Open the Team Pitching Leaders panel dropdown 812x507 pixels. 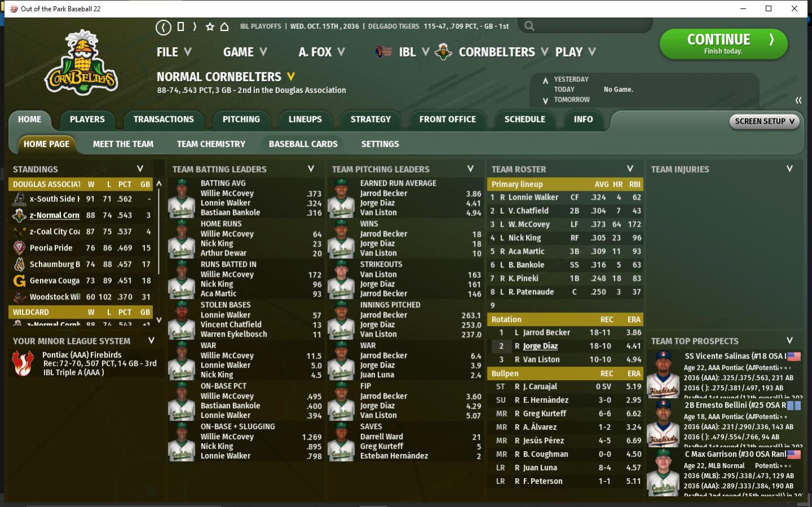click(471, 169)
